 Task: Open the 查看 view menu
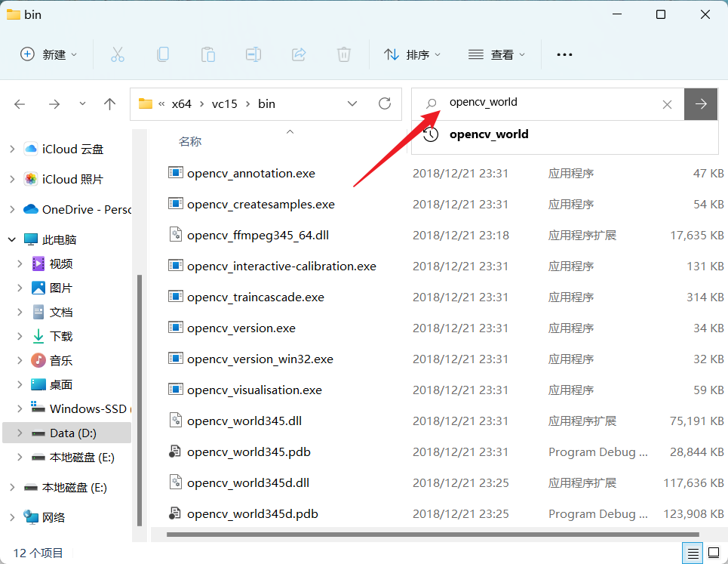point(496,54)
